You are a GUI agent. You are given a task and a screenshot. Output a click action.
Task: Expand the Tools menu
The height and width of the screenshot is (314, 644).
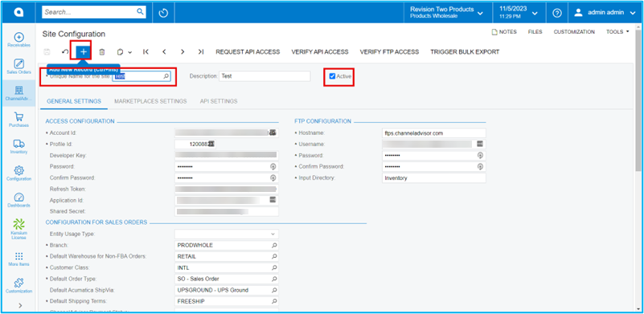617,32
